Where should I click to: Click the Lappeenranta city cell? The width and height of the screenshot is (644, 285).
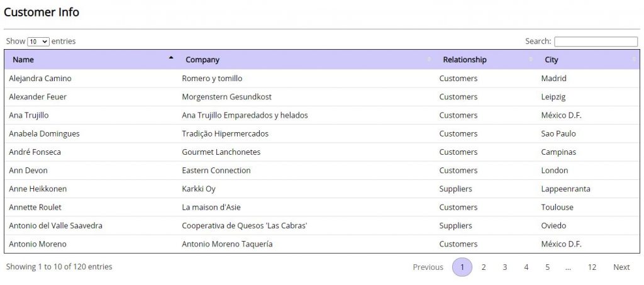point(565,189)
